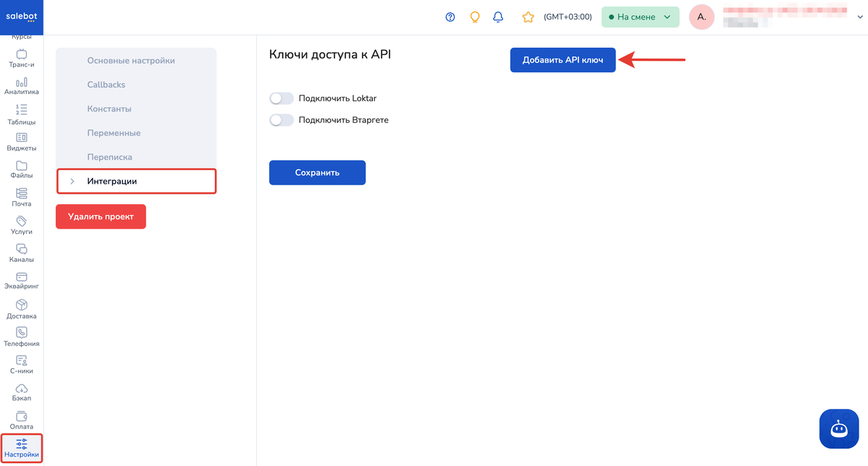Click the Добавить API ключ button
The image size is (868, 466).
point(563,60)
